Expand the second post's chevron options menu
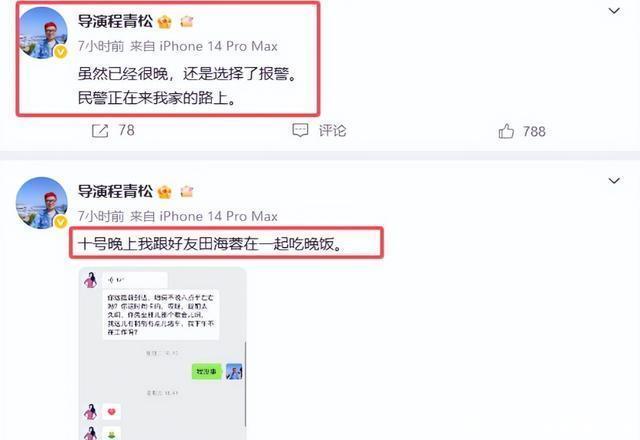Screen dimensions: 640x440 pos(614,181)
